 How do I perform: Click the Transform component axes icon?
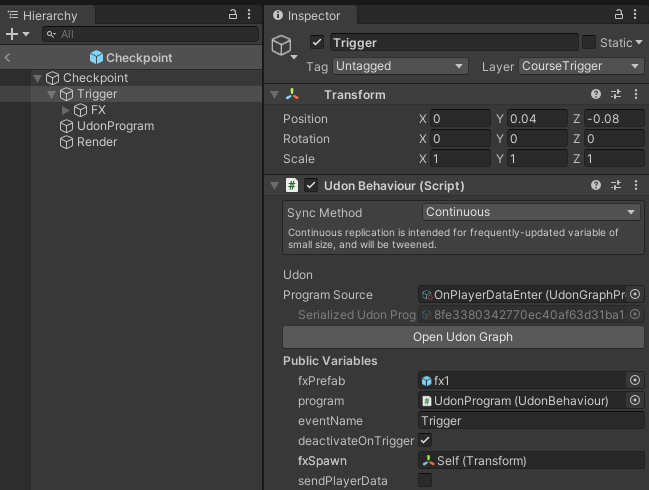tap(292, 94)
